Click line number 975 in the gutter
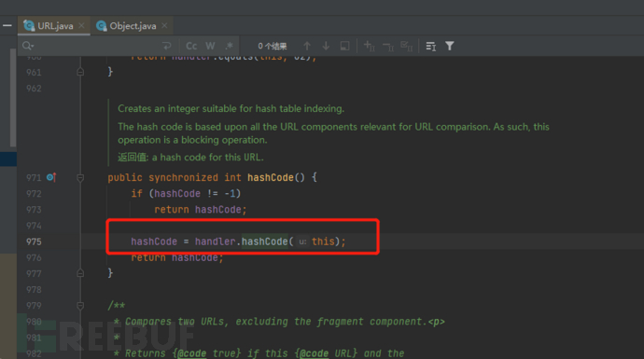644x359 pixels. click(34, 242)
